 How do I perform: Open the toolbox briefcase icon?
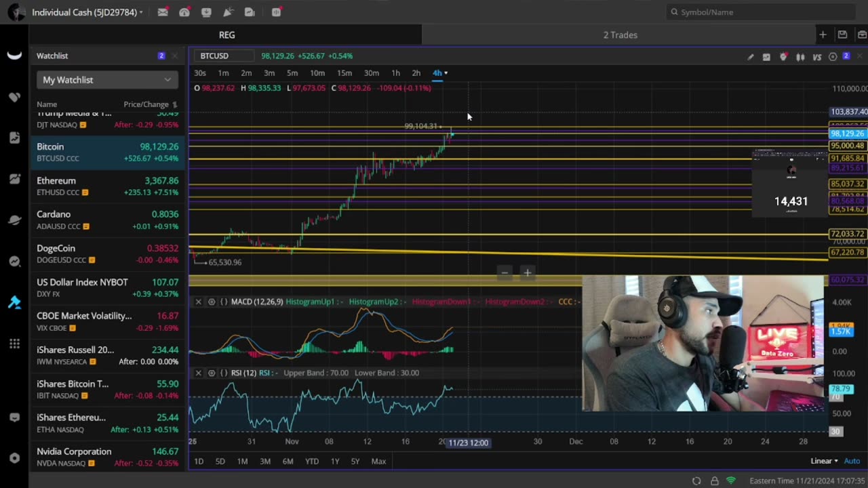pos(862,35)
